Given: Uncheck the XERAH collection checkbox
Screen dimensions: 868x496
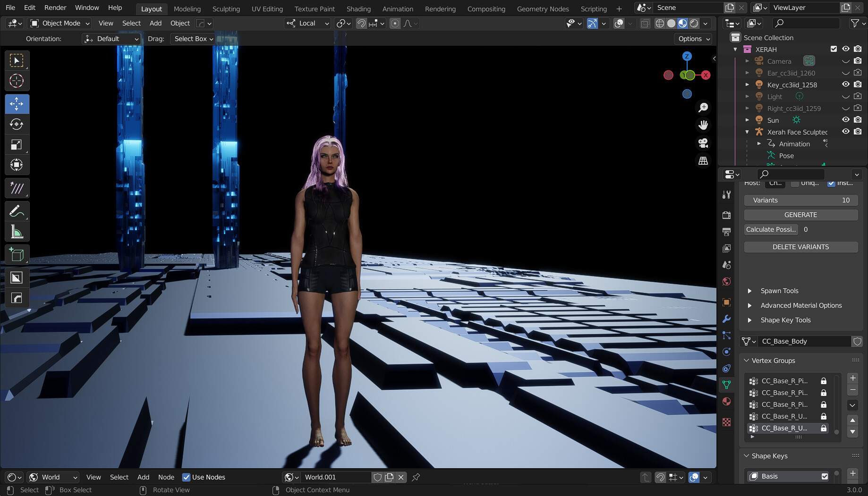Looking at the screenshot, I should 834,49.
